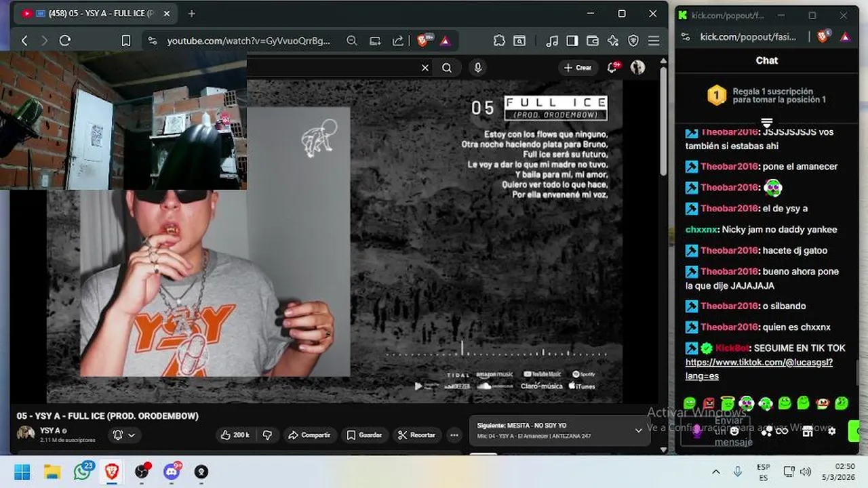The image size is (868, 488).
Task: Dislike the FULL ICE video
Action: [x=267, y=435]
